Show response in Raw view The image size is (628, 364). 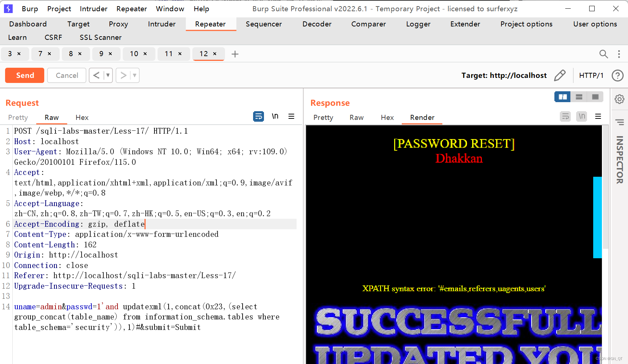(356, 117)
